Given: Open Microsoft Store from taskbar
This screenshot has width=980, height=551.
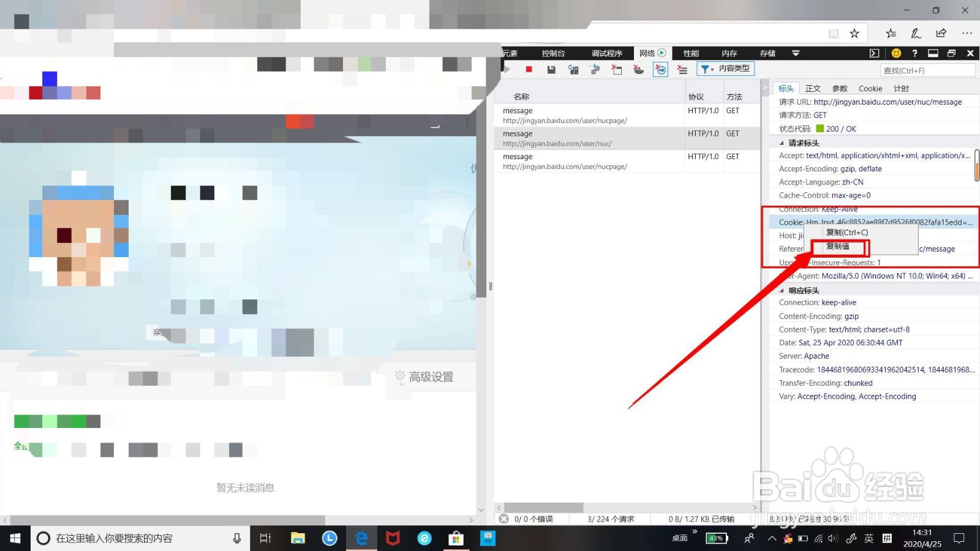Looking at the screenshot, I should 456,538.
